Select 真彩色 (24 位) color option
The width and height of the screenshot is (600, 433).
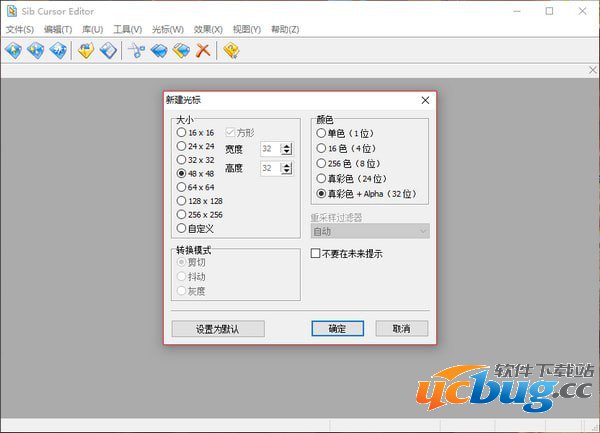pos(352,179)
